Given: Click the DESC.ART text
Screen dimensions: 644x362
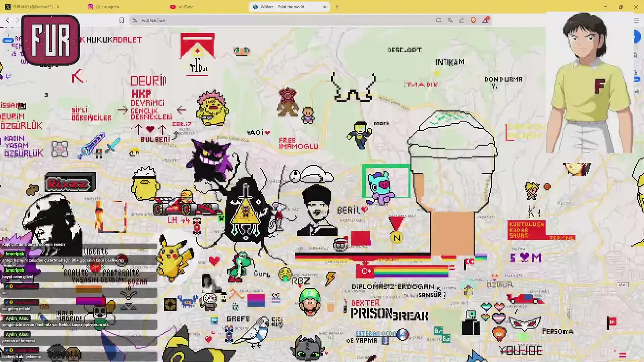Looking at the screenshot, I should tap(405, 50).
